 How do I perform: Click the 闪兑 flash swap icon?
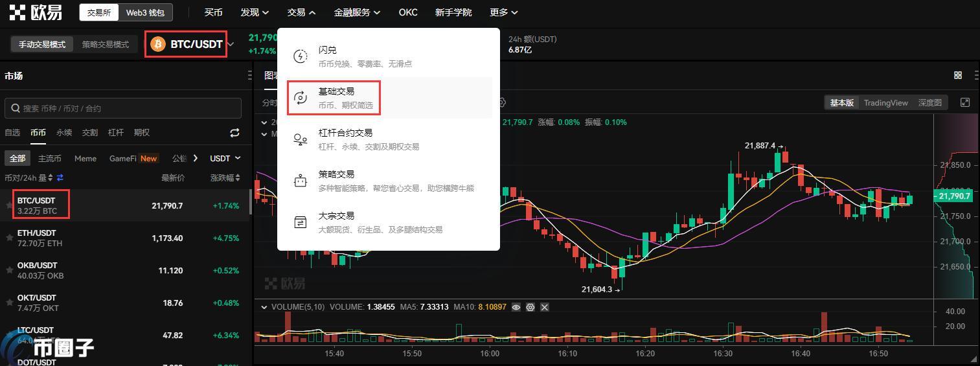tap(301, 56)
